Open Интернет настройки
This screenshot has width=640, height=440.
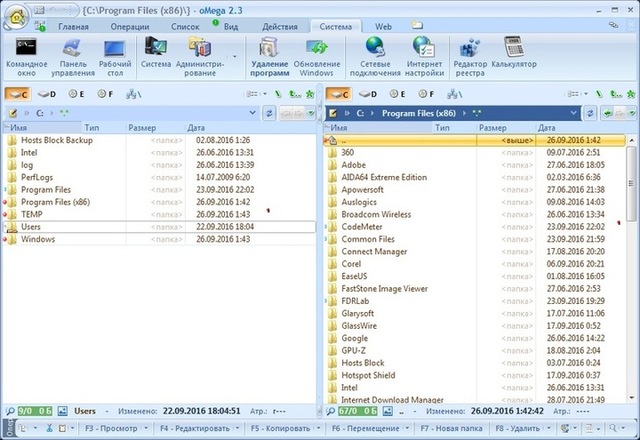(424, 54)
